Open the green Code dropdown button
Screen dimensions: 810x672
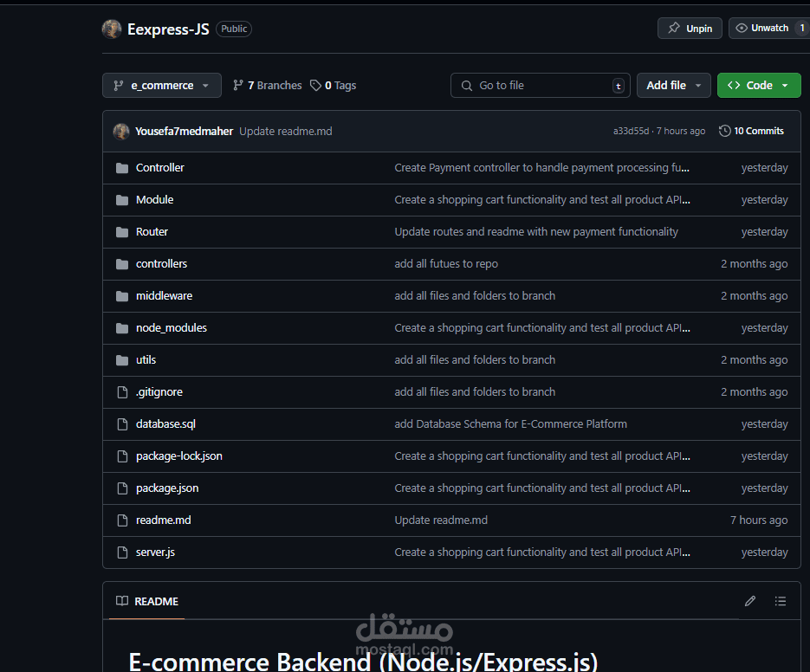759,85
